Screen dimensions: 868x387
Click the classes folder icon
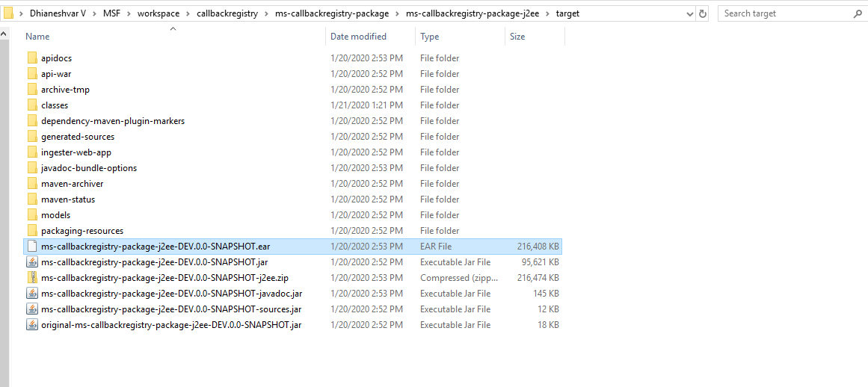tap(32, 105)
